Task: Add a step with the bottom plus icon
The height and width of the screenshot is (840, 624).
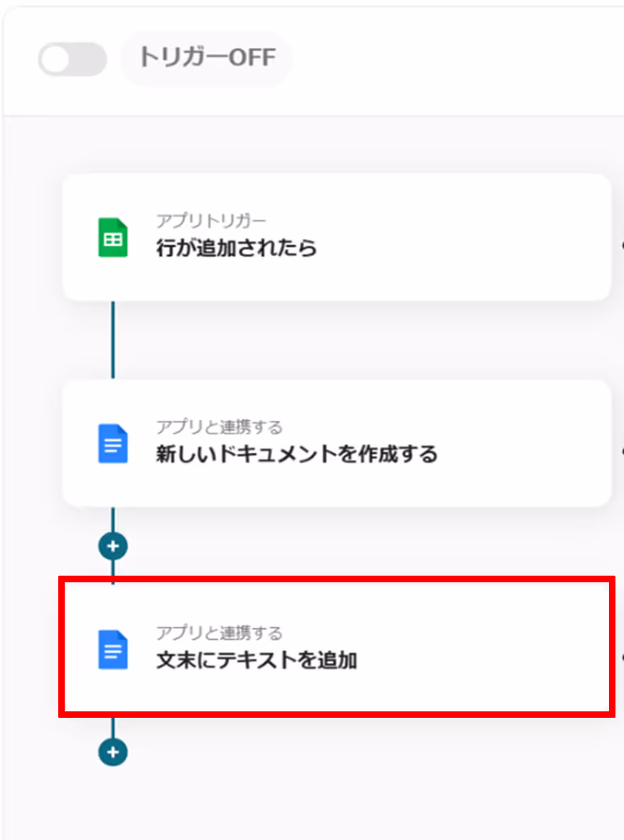Action: click(113, 752)
